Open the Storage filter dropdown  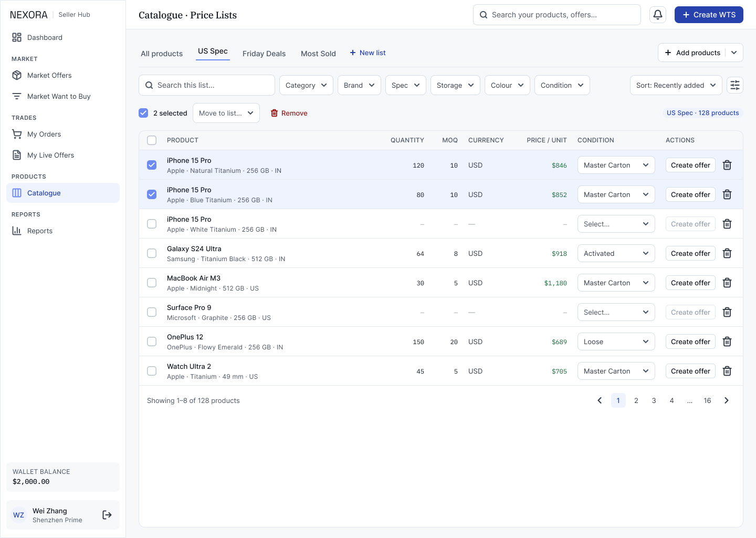455,85
